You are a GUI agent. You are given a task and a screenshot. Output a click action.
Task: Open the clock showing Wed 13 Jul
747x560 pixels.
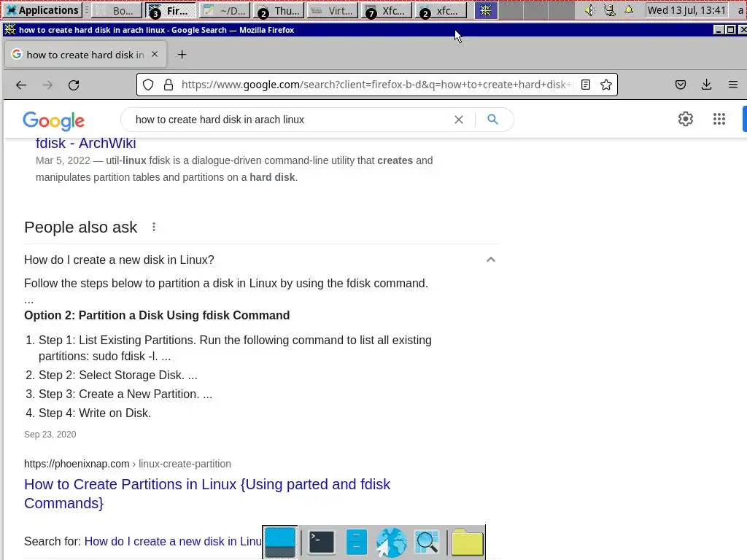[x=686, y=10]
